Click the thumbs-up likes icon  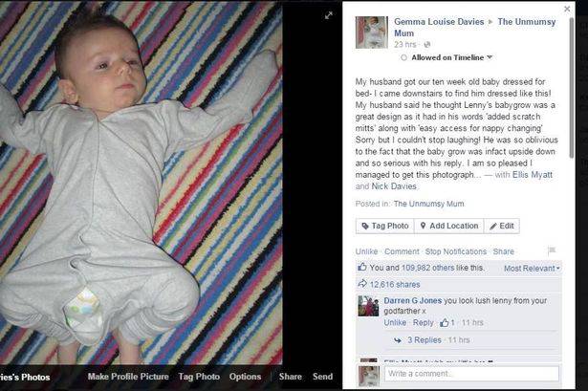pyautogui.click(x=361, y=267)
